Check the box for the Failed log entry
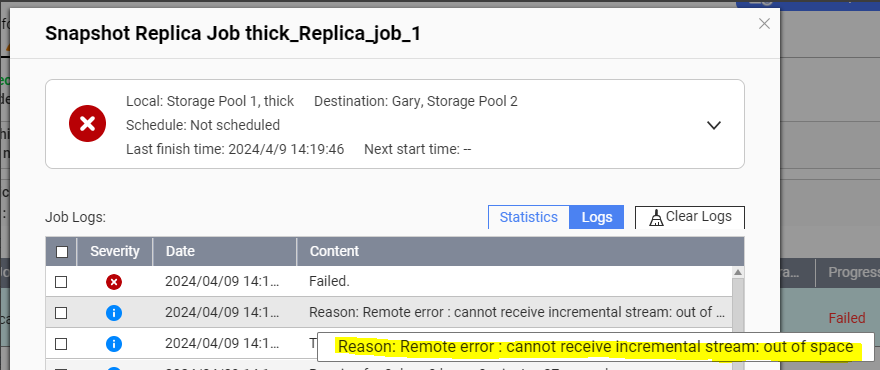 coord(61,282)
